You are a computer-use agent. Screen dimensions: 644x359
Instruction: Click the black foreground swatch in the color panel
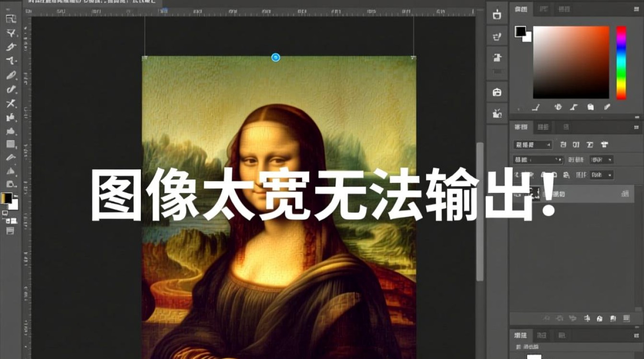pyautogui.click(x=520, y=32)
